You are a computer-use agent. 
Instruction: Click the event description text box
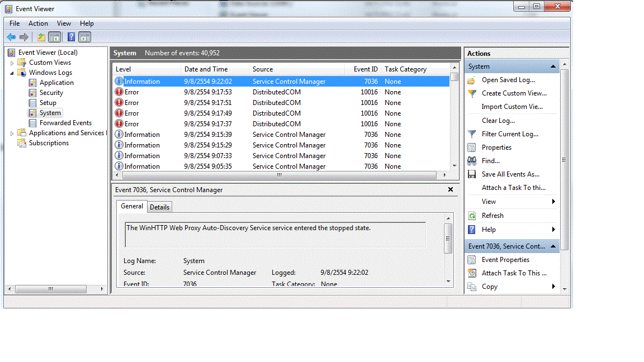coord(275,235)
